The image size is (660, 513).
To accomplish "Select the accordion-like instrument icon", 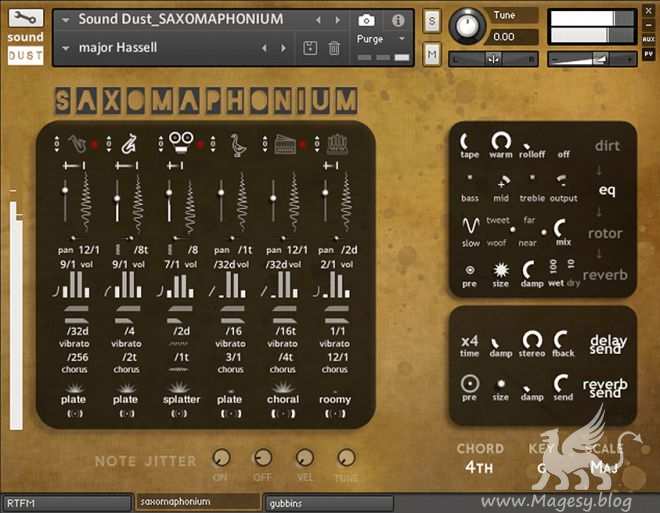I will point(285,144).
